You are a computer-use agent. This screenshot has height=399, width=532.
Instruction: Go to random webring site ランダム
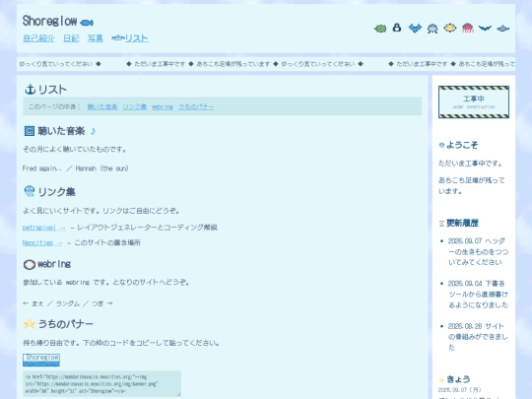point(68,303)
